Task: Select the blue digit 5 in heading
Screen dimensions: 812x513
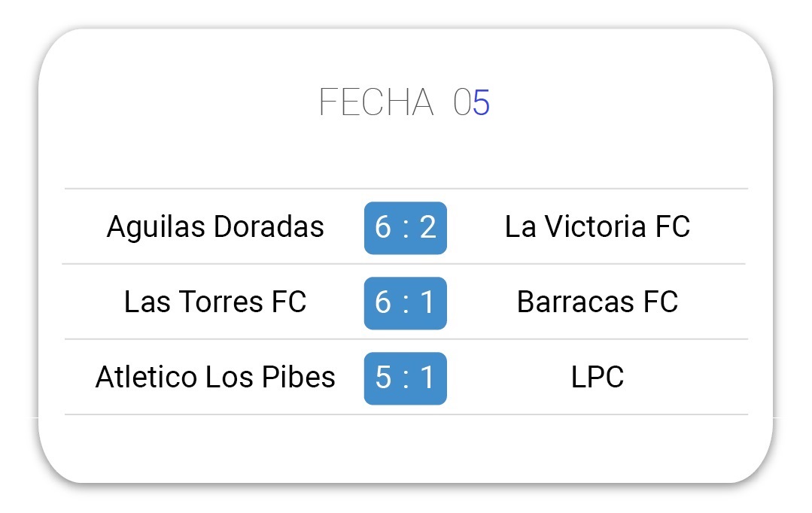Action: click(481, 102)
